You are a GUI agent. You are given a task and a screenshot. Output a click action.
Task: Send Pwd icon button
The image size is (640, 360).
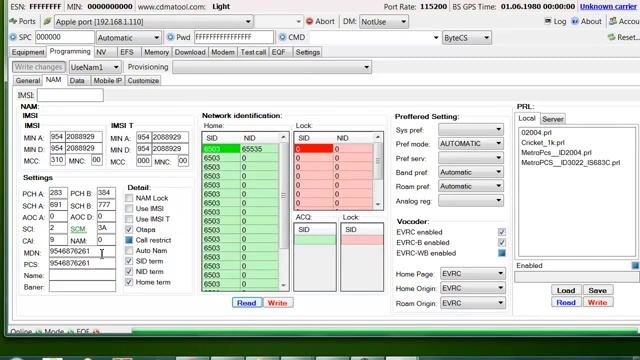170,37
